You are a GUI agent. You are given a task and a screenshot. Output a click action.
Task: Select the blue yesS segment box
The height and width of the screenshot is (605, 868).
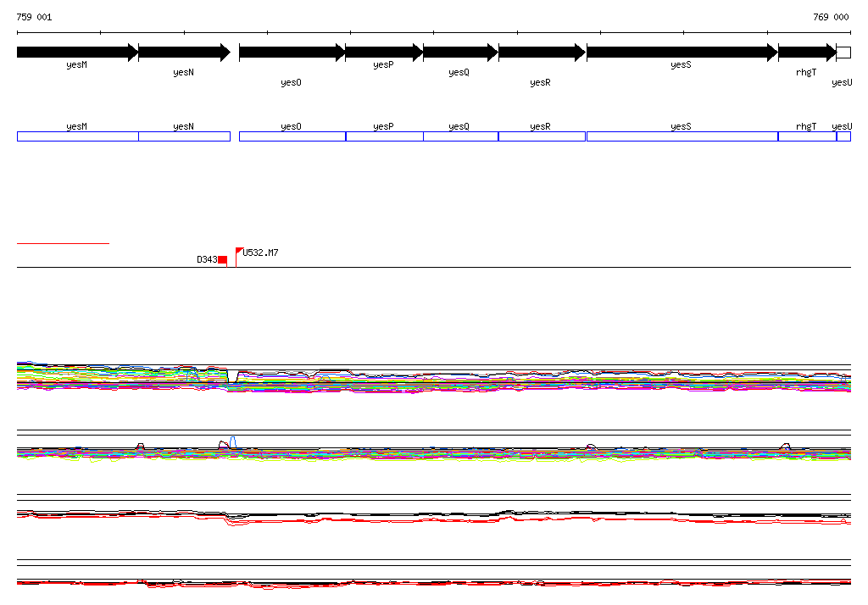682,136
